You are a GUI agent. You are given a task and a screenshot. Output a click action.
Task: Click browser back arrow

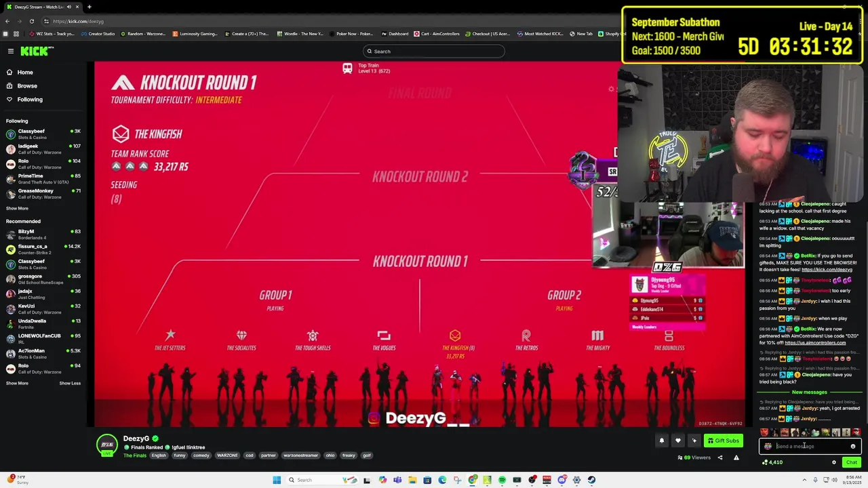tap(7, 21)
